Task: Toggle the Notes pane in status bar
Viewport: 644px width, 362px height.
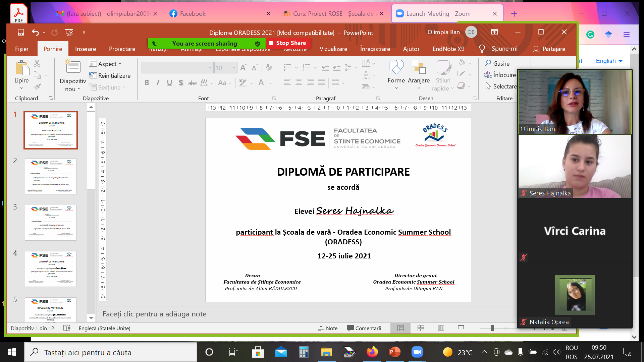Action: [328, 328]
